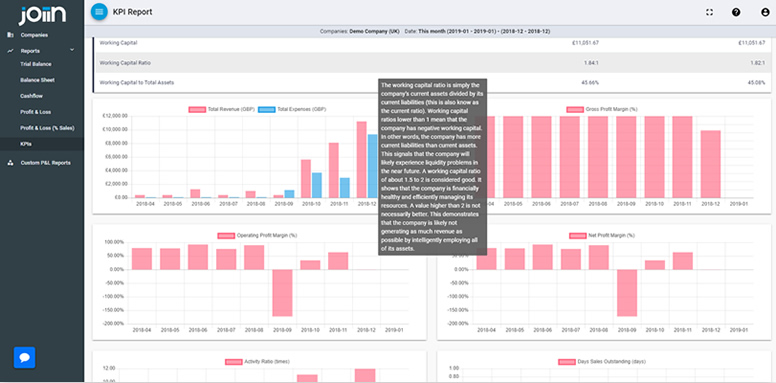Open the Cashflow report
The image size is (776, 383).
31,96
